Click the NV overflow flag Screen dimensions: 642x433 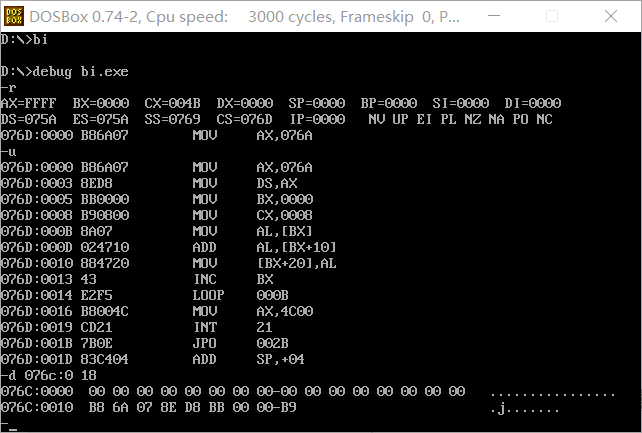tap(376, 119)
